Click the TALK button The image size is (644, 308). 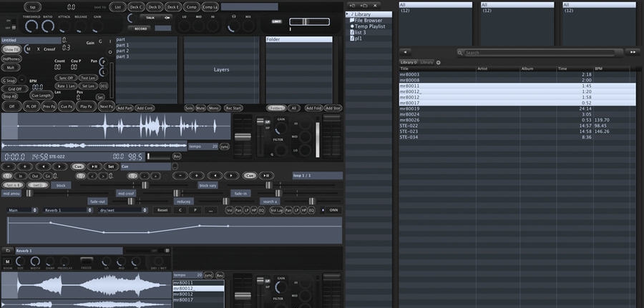[x=156, y=18]
